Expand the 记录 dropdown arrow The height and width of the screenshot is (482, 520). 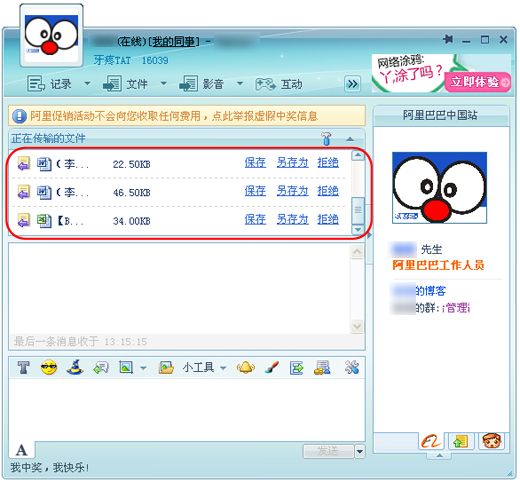pyautogui.click(x=87, y=83)
